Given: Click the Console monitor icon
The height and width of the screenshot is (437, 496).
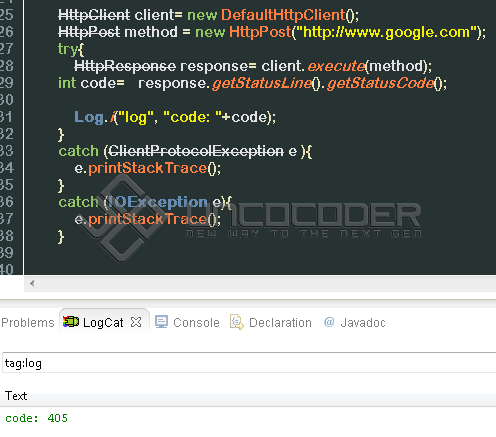Looking at the screenshot, I should [x=161, y=322].
